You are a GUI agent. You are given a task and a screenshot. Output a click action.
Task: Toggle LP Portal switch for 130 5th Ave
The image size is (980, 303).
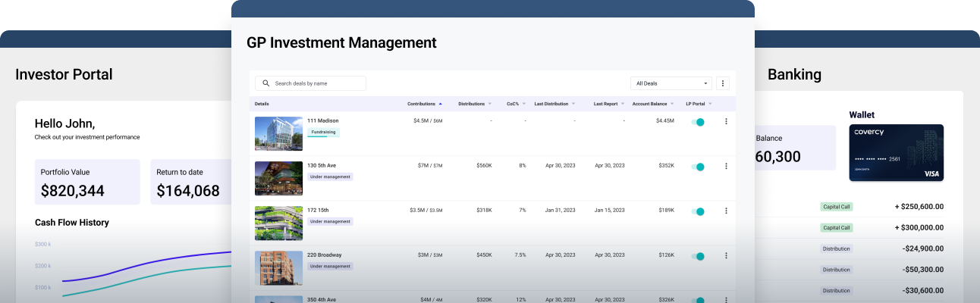click(698, 167)
